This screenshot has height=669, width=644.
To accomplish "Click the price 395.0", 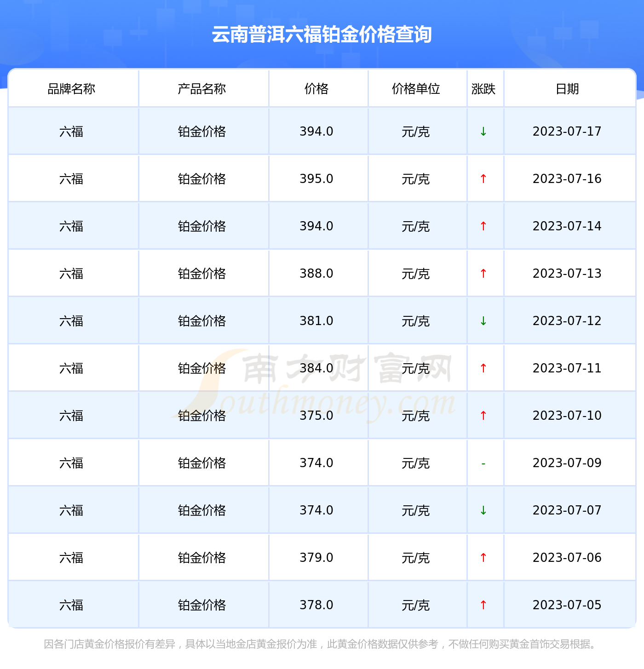I will (316, 179).
